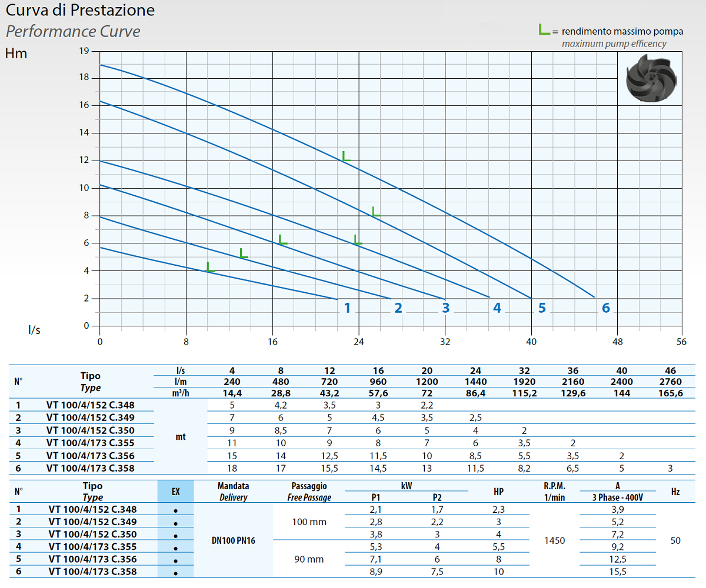Viewport: 706px width, 588px height.
Task: Click the max efficiency marker on curve 2
Action: coord(243,253)
